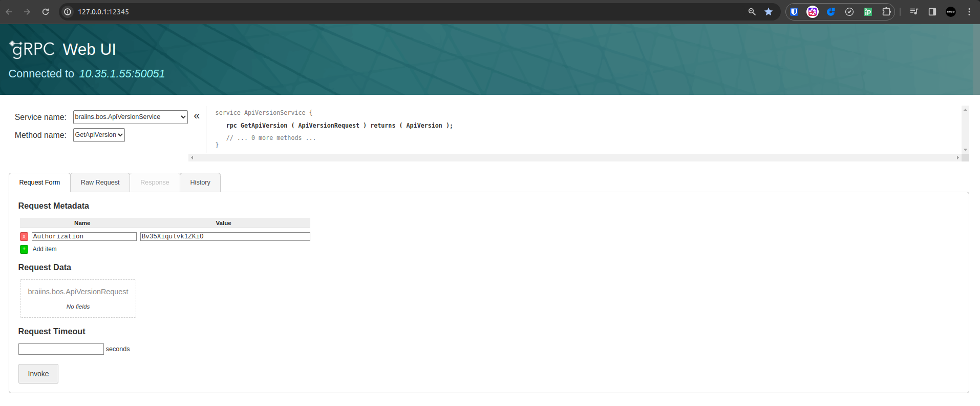
Task: Click the scroll-down arrow of service description
Action: 965,150
